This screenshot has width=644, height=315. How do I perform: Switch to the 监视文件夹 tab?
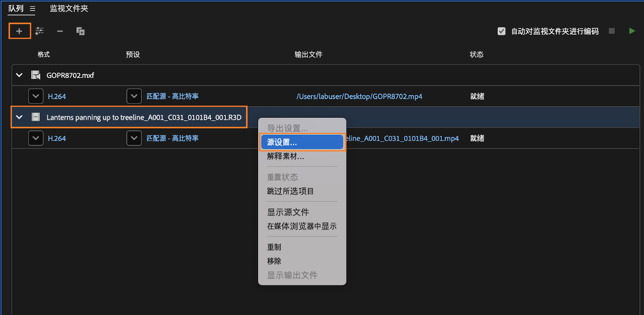click(68, 9)
